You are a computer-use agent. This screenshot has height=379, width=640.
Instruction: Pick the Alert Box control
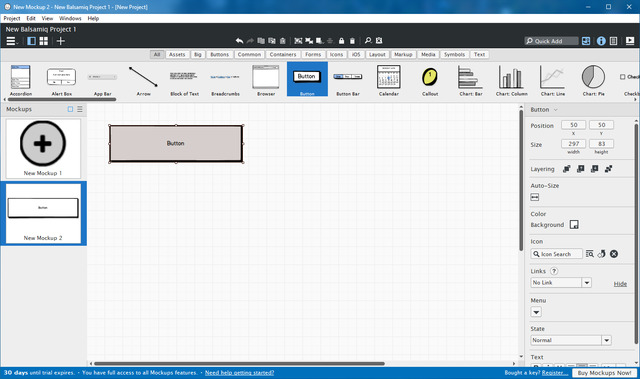62,80
